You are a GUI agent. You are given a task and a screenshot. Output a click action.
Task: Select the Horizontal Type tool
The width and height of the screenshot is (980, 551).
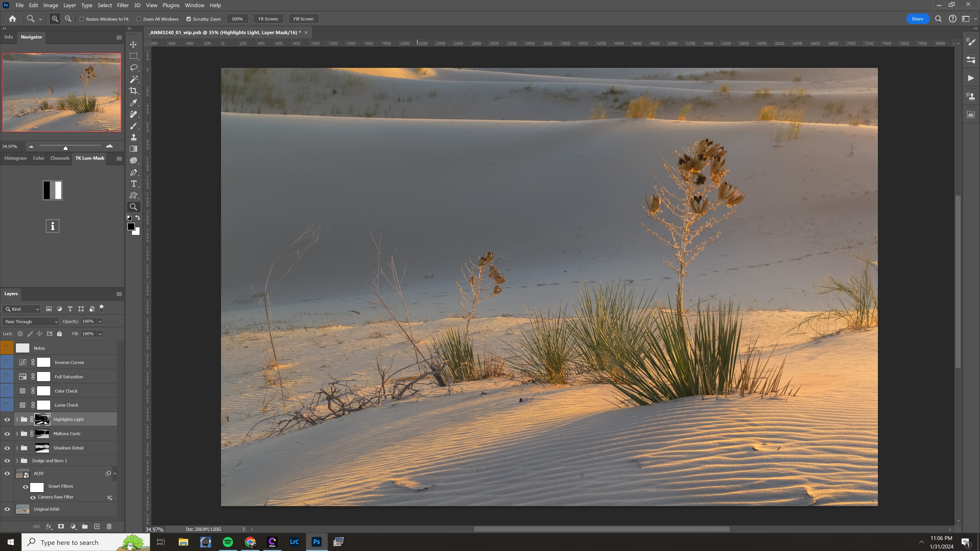tap(133, 184)
